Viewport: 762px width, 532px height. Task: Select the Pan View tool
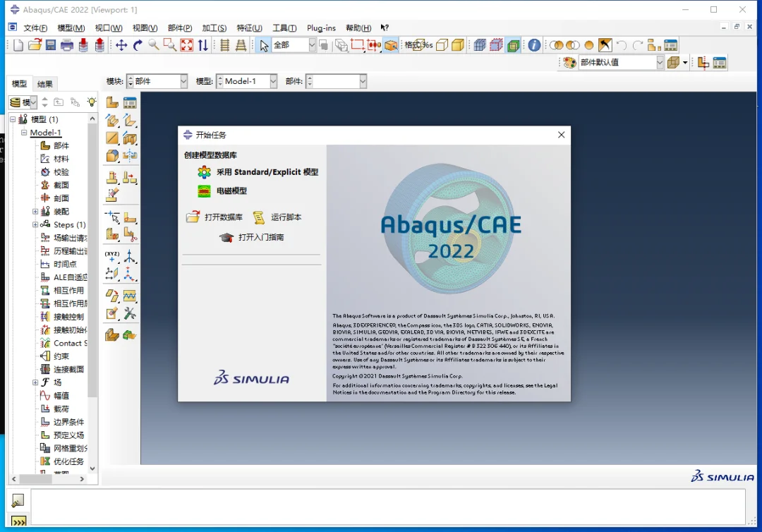click(121, 45)
